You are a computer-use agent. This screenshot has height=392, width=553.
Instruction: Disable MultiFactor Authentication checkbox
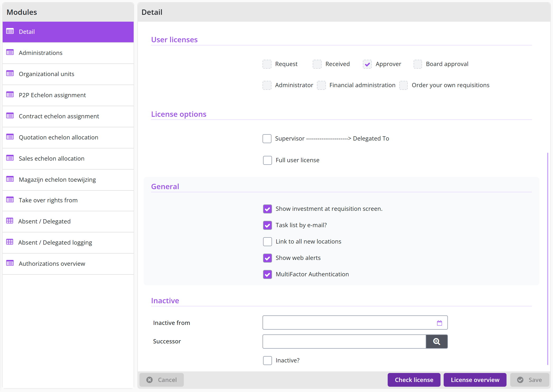coord(268,274)
